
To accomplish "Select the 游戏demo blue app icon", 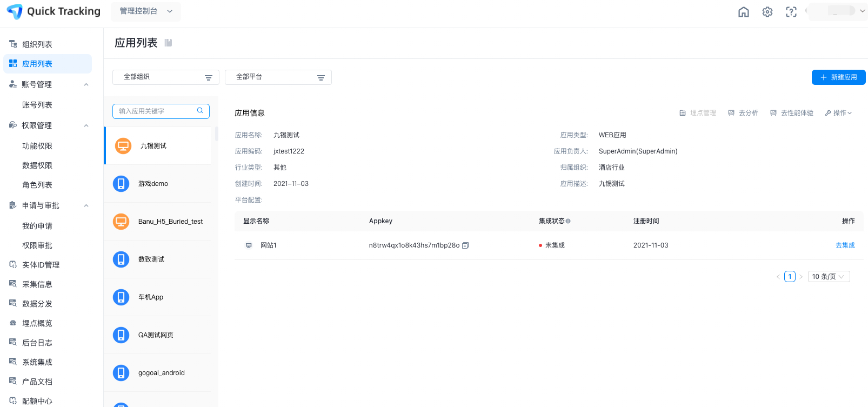I will coord(121,184).
